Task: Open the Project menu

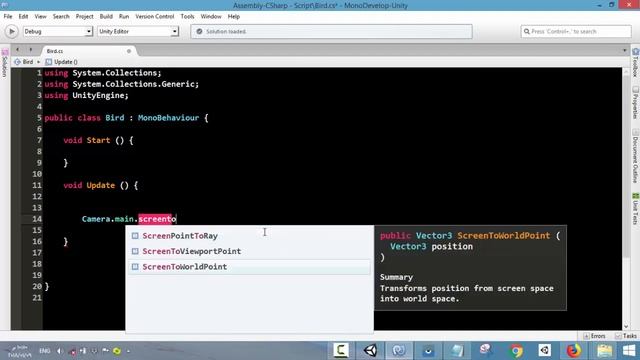Action: tap(84, 16)
